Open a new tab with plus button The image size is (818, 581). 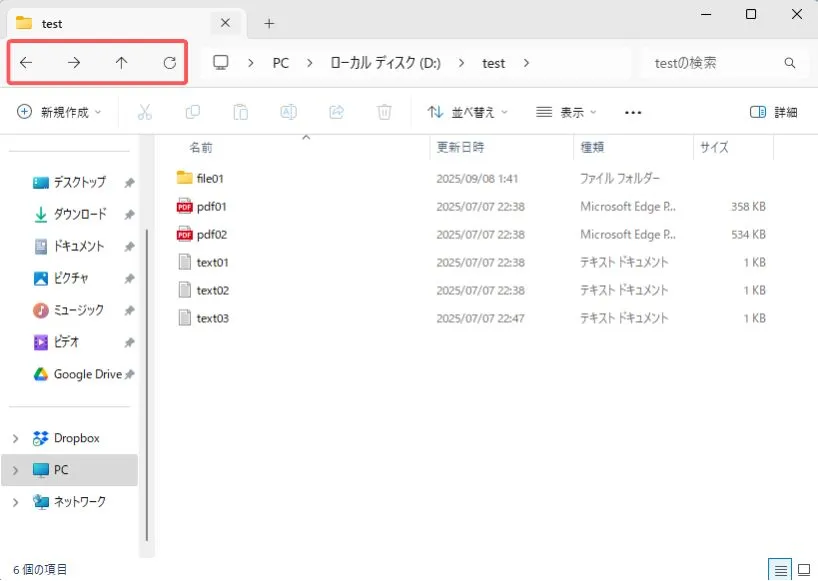[269, 23]
